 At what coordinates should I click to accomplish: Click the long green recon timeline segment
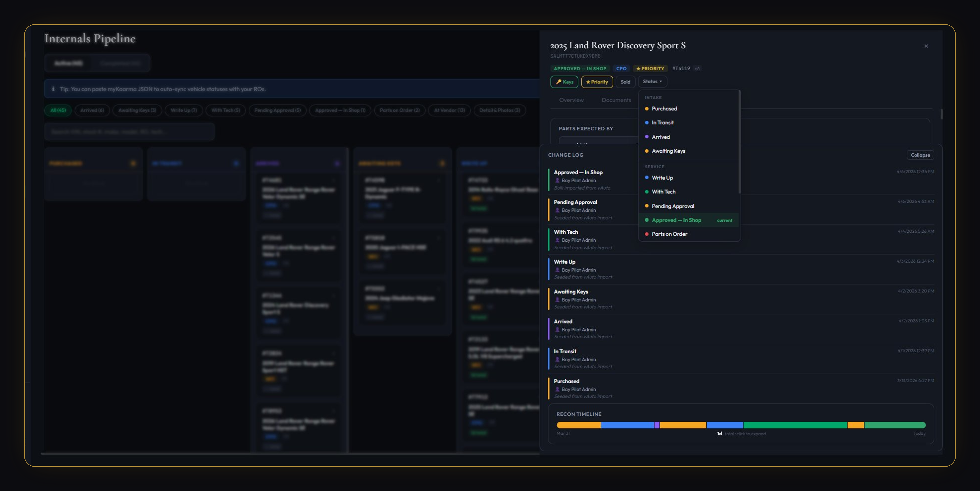[795, 425]
